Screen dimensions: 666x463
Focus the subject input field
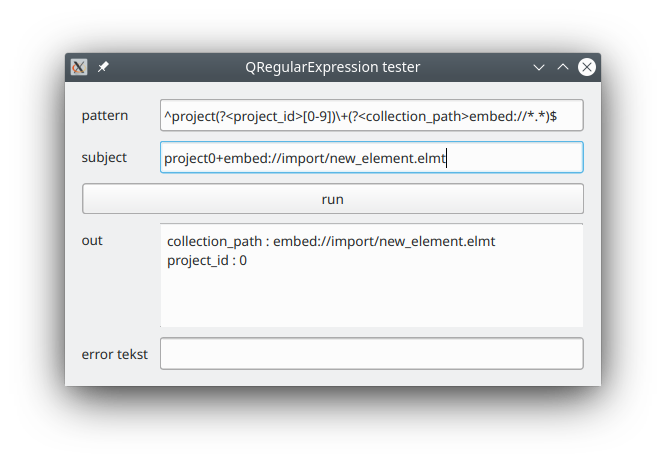point(371,157)
